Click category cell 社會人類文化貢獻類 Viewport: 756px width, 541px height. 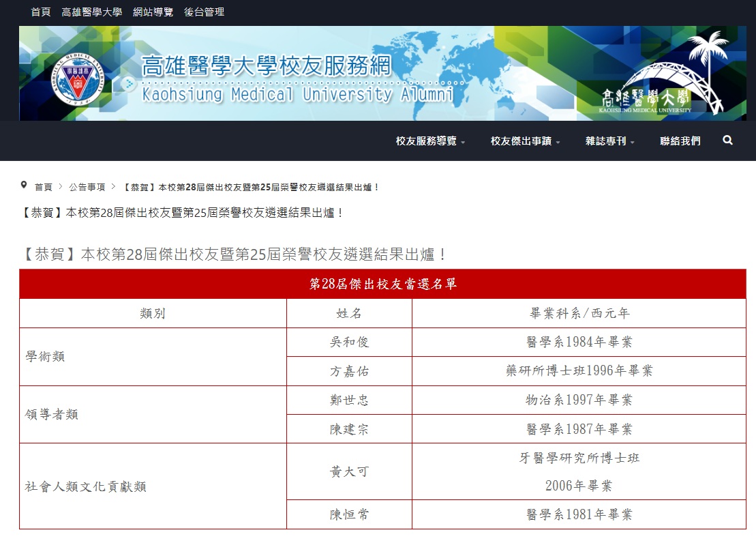153,486
